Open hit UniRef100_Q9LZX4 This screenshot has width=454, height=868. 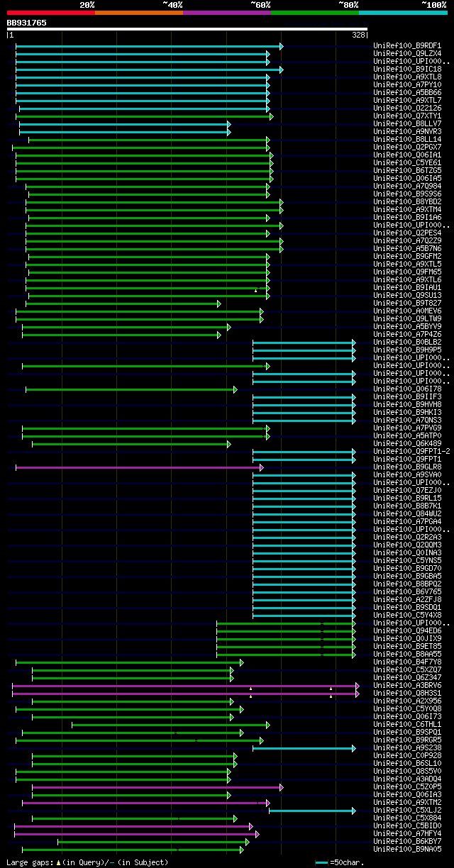point(407,54)
